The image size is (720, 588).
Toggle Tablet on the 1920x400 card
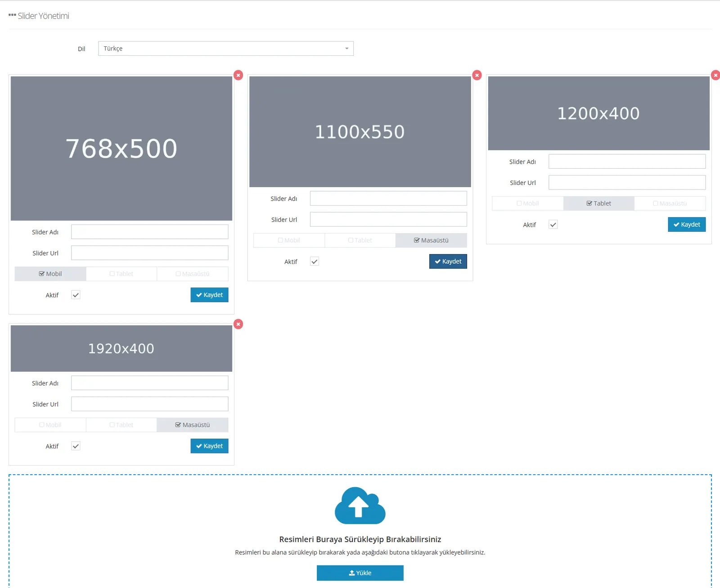(121, 425)
